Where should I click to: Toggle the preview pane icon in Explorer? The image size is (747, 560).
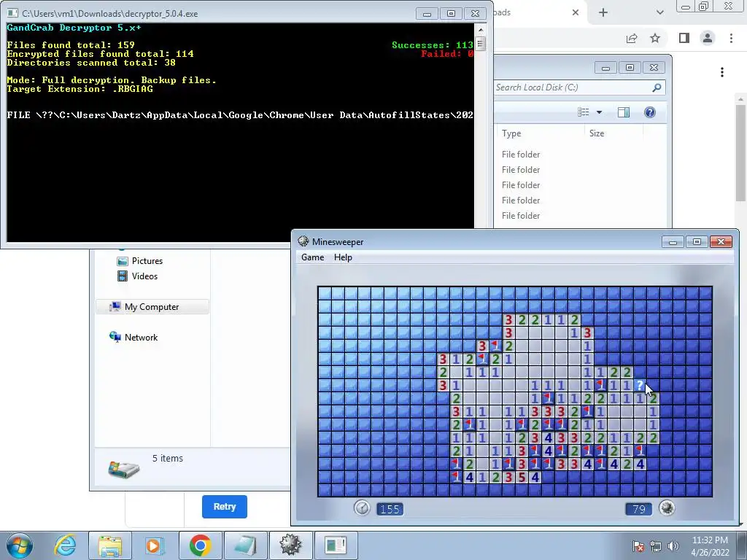[624, 112]
